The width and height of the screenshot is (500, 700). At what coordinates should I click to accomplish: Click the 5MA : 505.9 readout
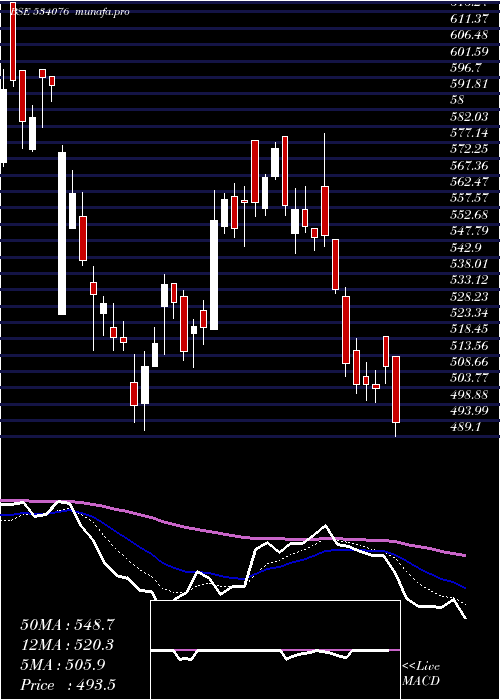(x=63, y=665)
